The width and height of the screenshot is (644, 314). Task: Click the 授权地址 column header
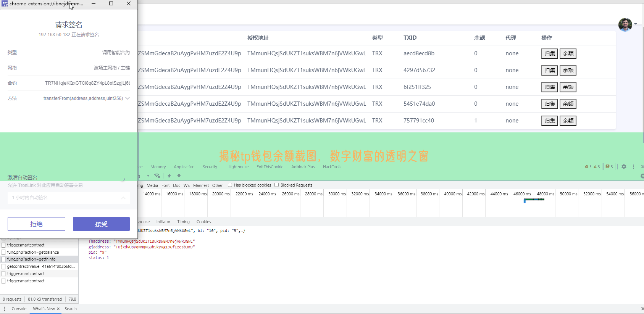tap(258, 38)
